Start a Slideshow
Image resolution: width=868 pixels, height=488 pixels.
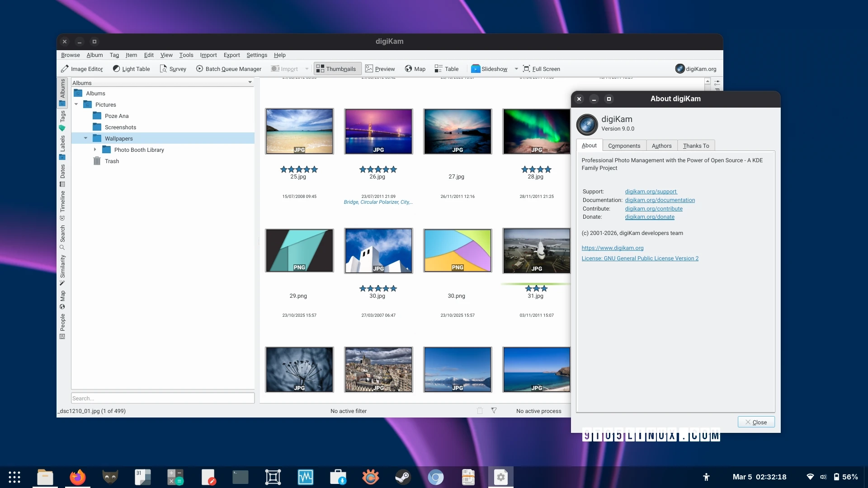click(x=489, y=69)
